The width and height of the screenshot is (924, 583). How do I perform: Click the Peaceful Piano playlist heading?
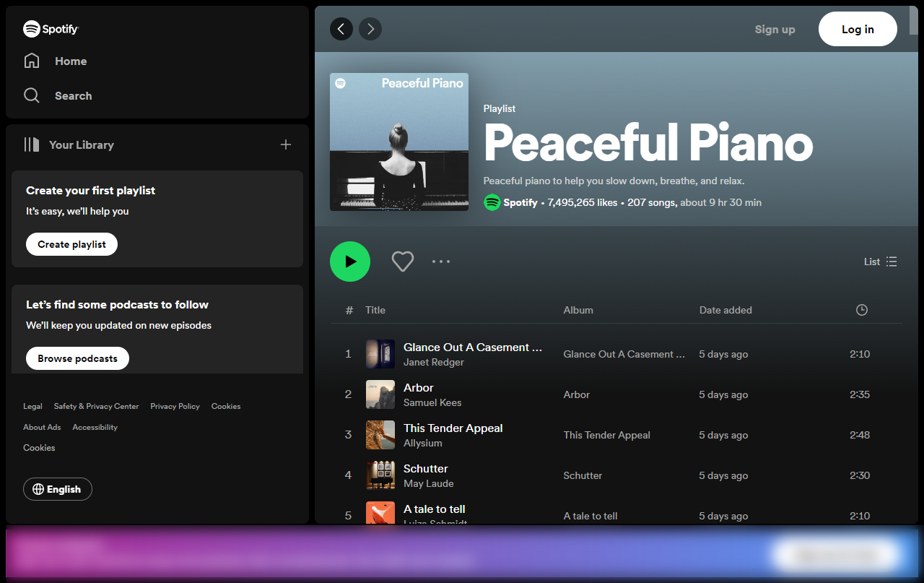point(648,142)
